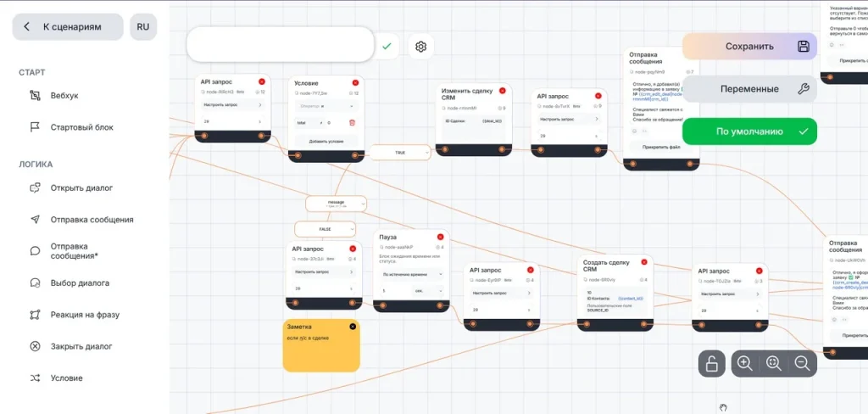Open По истечению времени dropdown in Пауза
Screen dimensions: 868x414
click(x=411, y=275)
